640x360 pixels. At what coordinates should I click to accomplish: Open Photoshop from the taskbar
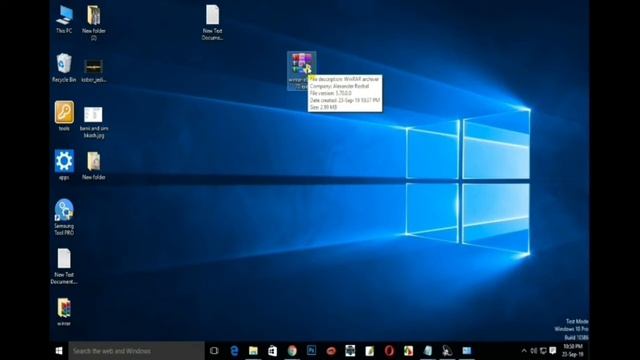[311, 351]
